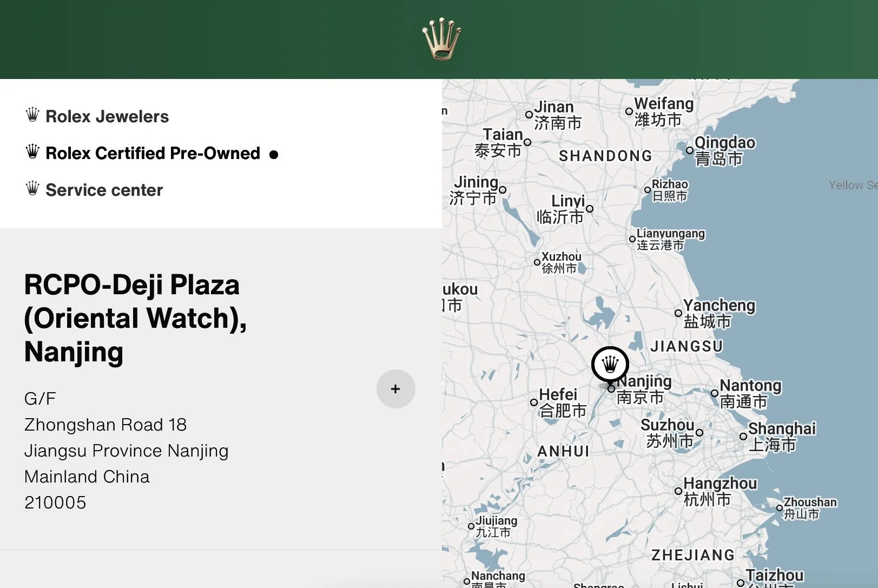878x588 pixels.
Task: Click the crown icon beside Rolex Jewelers
Action: click(x=32, y=115)
